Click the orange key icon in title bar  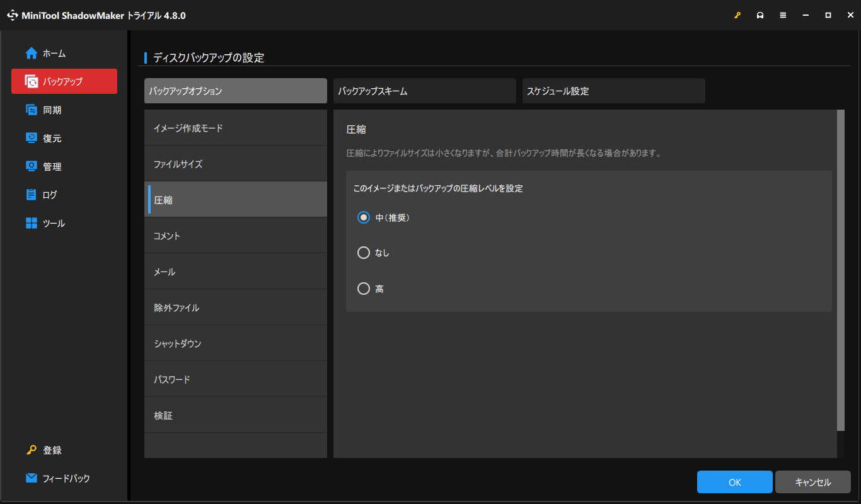[737, 15]
